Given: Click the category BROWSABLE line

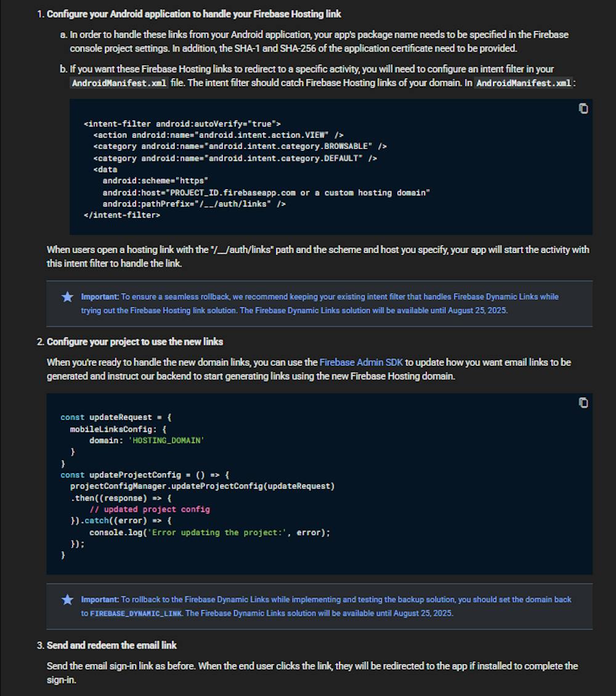Looking at the screenshot, I should coord(240,146).
